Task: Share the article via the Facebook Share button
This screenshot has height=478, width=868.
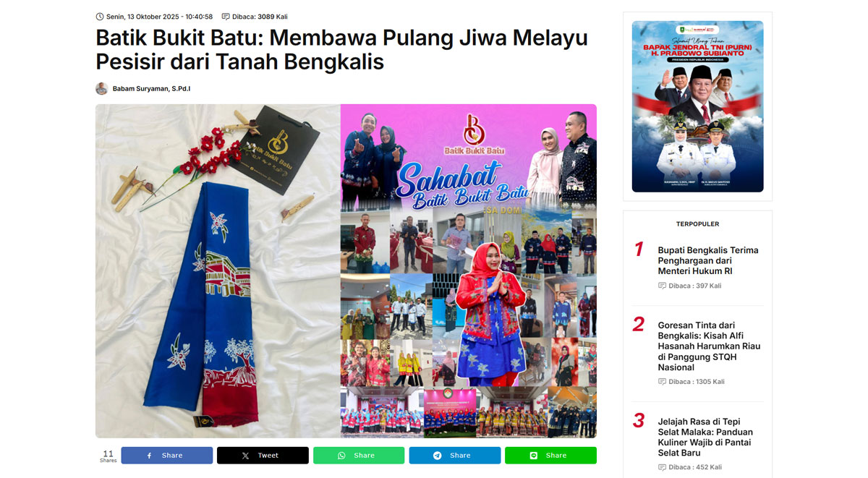Action: click(167, 456)
